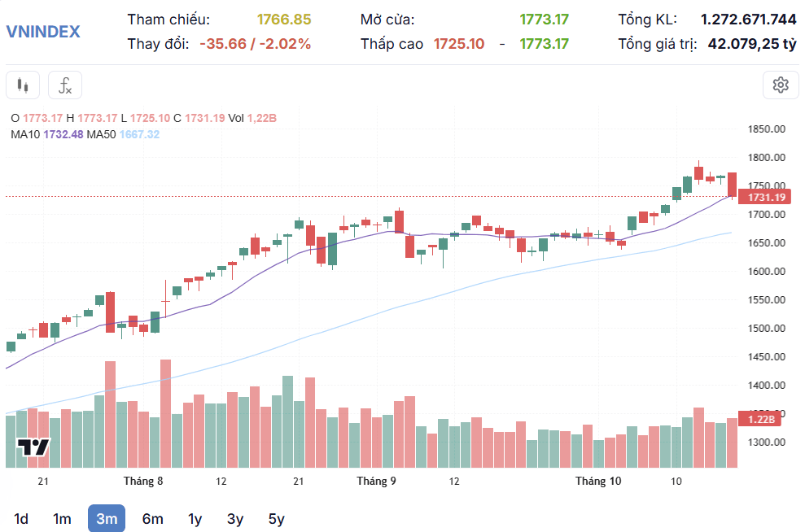
Task: Click the MA50 indicator legend value
Action: 139,134
